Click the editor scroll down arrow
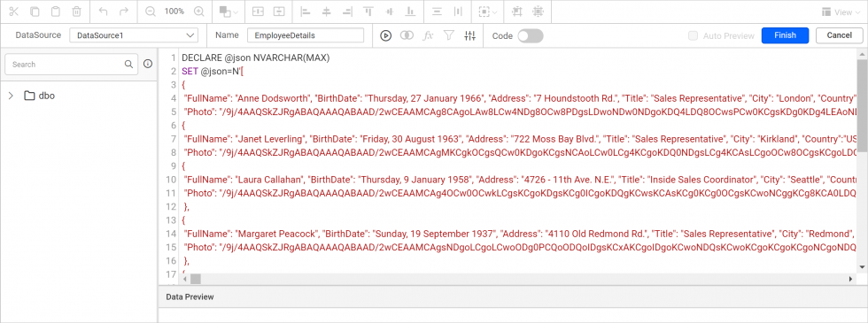 coord(862,266)
